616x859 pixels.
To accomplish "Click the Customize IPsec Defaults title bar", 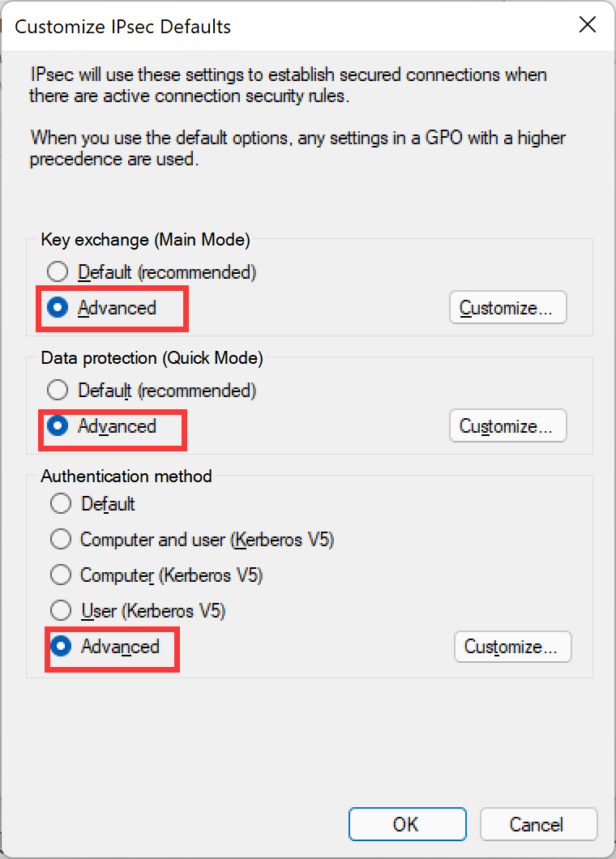I will pyautogui.click(x=243, y=26).
